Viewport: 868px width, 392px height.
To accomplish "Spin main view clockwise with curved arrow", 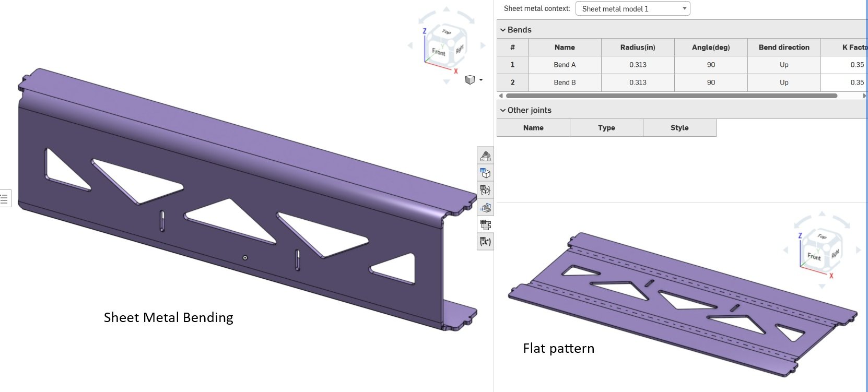I will coord(466,17).
